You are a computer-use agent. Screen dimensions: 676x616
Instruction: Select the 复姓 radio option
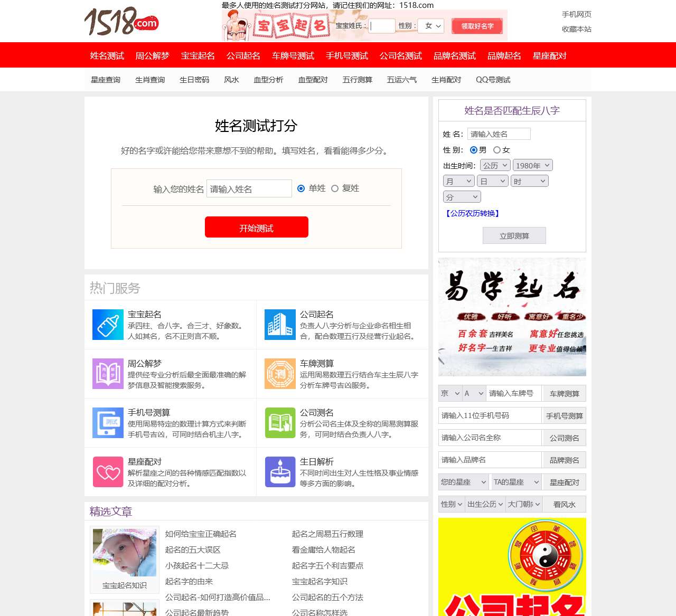335,188
